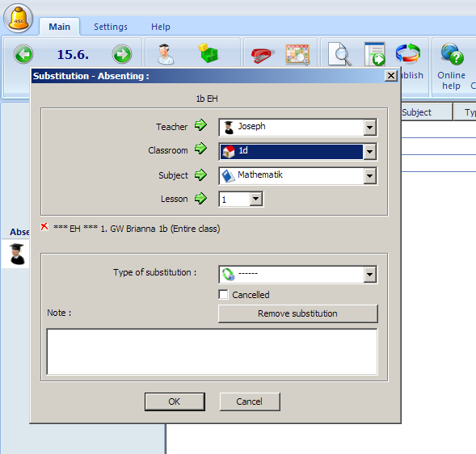The image size is (476, 454).
Task: Open absent teacher doctor icon
Action: tap(166, 54)
